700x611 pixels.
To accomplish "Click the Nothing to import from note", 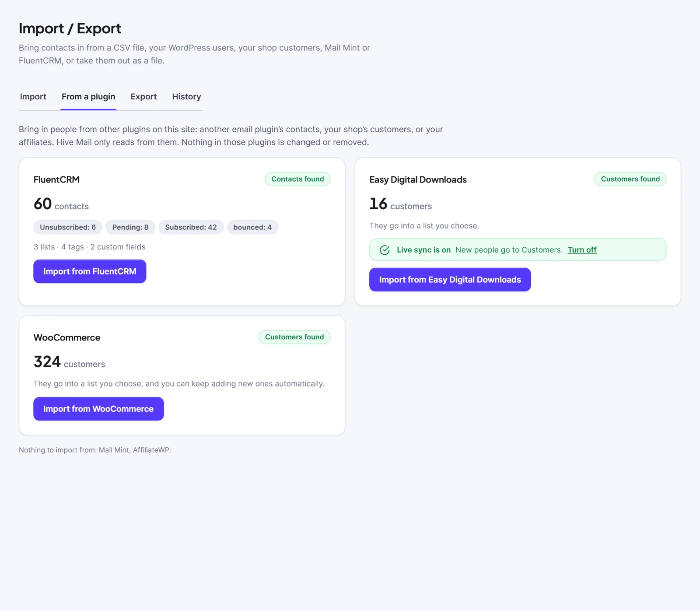I will (94, 450).
